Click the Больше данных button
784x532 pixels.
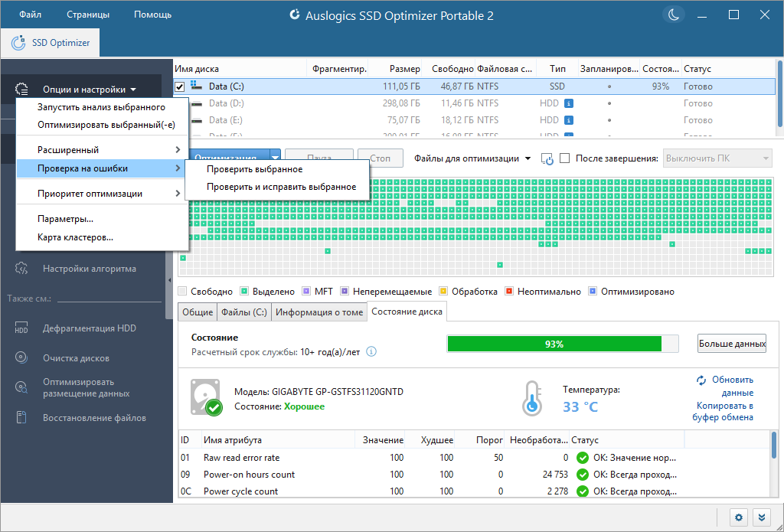pyautogui.click(x=731, y=344)
